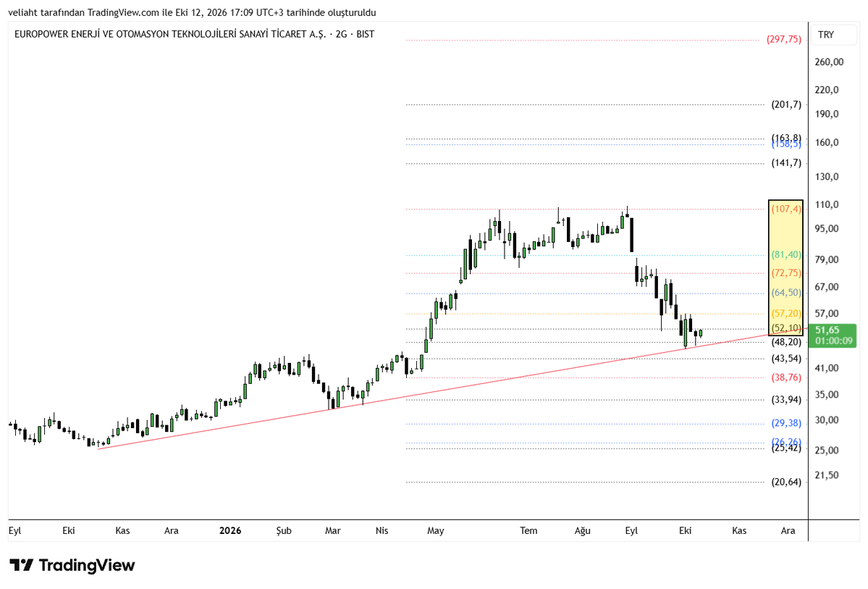Viewport: 868px width, 589px height.
Task: Click the 190,0 price axis value
Action: coord(827,114)
